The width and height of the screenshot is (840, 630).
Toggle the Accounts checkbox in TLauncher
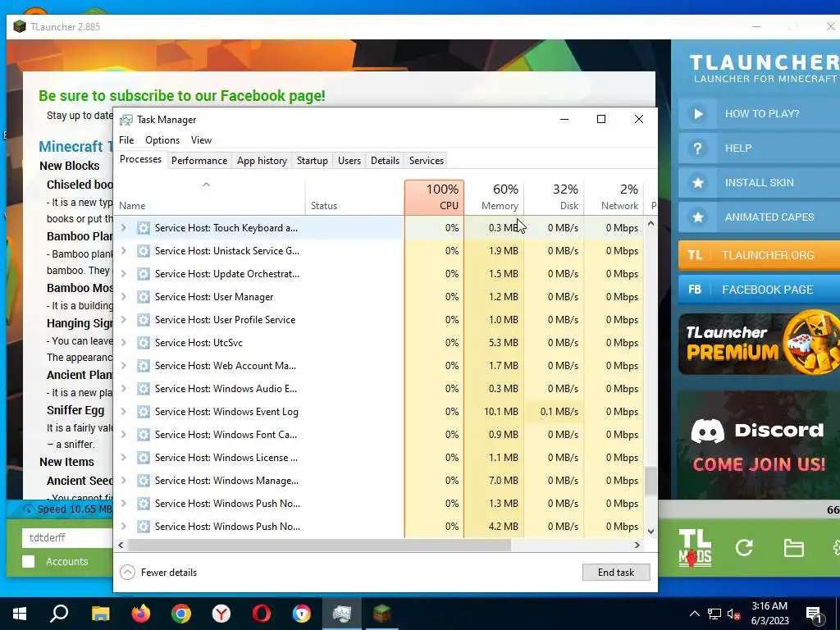29,561
